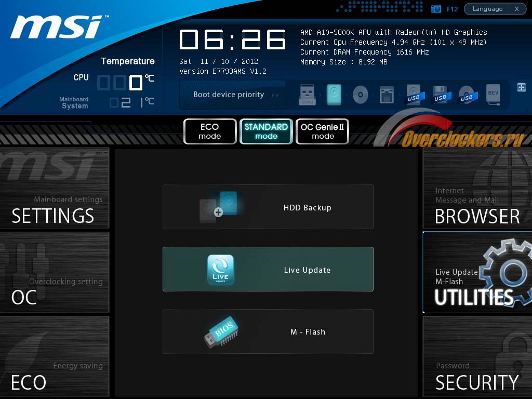Enable OC Genie II mode
The height and width of the screenshot is (399, 532).
point(322,131)
